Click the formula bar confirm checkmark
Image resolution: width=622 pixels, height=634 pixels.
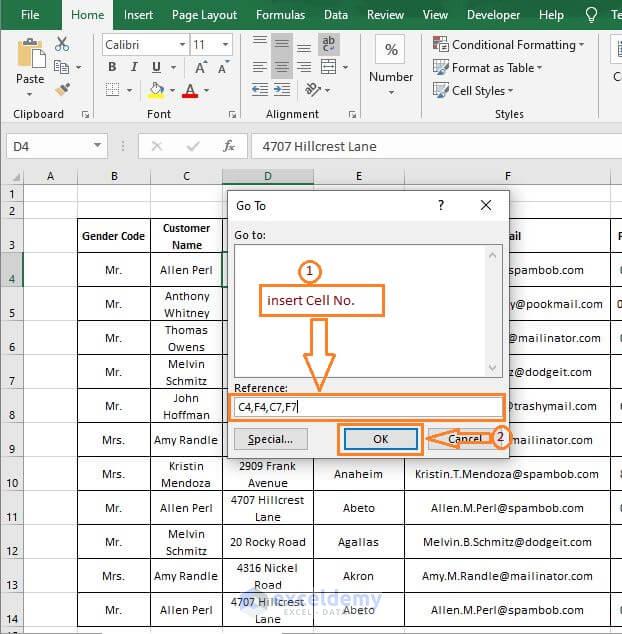[193, 146]
